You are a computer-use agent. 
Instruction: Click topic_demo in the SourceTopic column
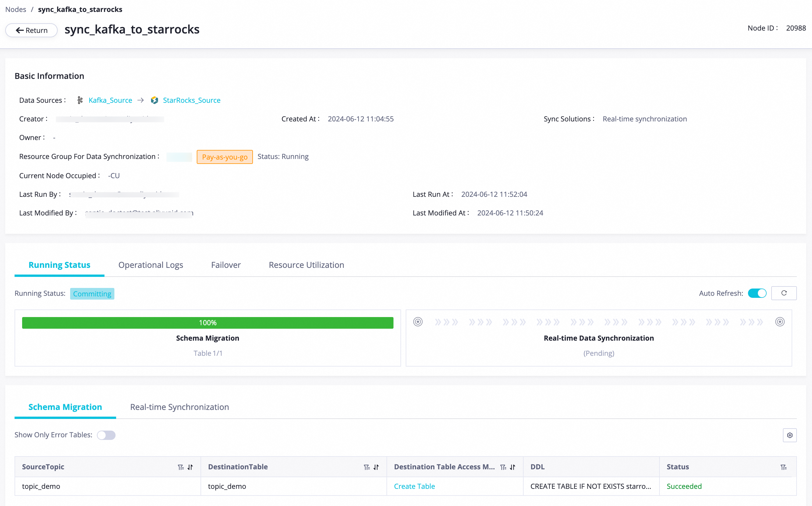41,486
